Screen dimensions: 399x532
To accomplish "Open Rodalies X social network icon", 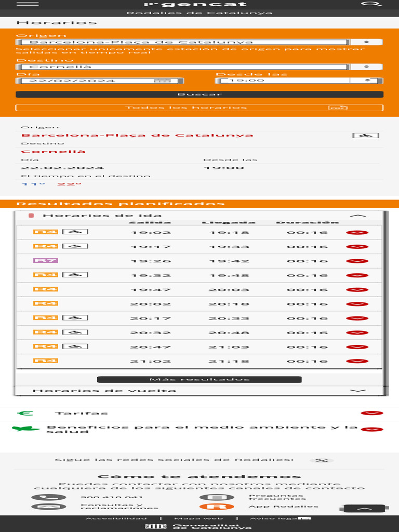I will [322, 460].
